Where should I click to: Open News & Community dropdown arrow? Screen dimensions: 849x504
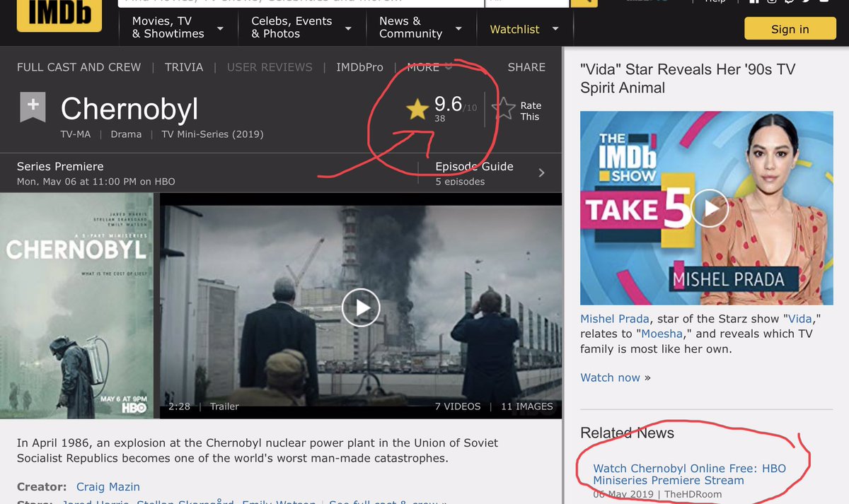pos(458,29)
